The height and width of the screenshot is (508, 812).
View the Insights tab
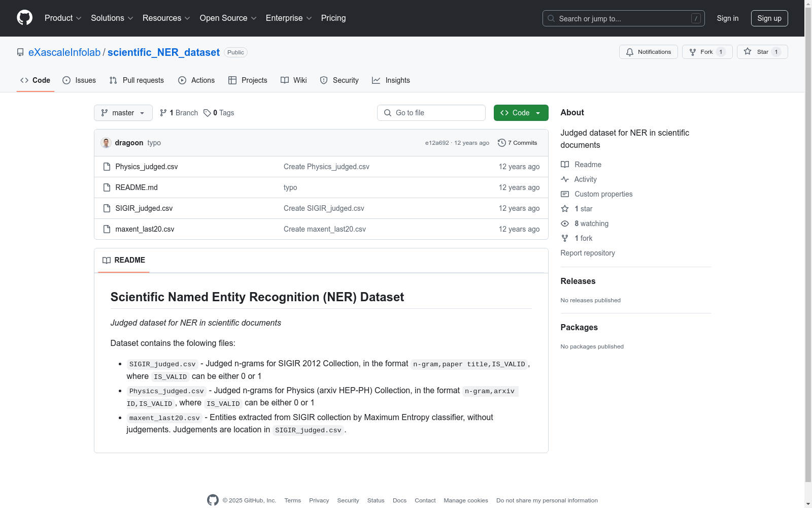coord(391,80)
